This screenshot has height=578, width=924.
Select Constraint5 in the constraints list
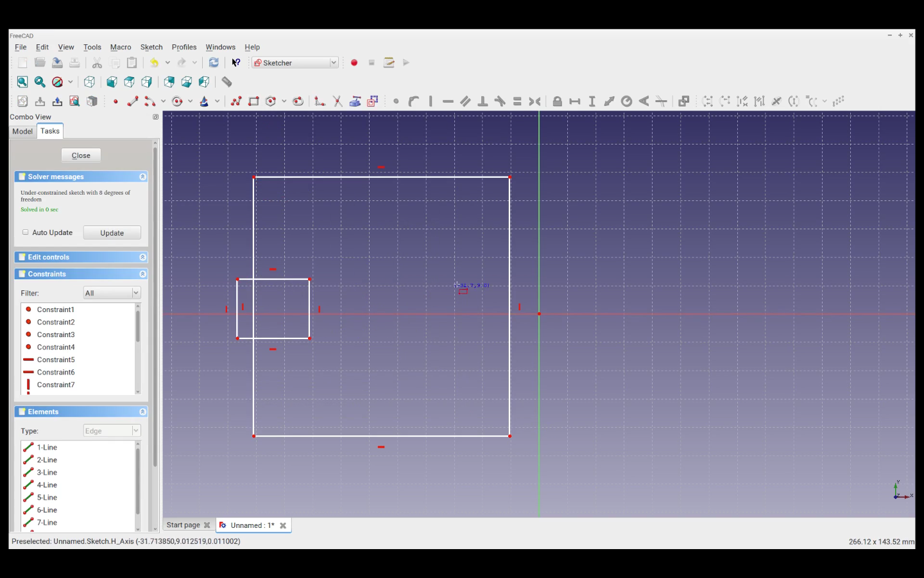pos(56,360)
